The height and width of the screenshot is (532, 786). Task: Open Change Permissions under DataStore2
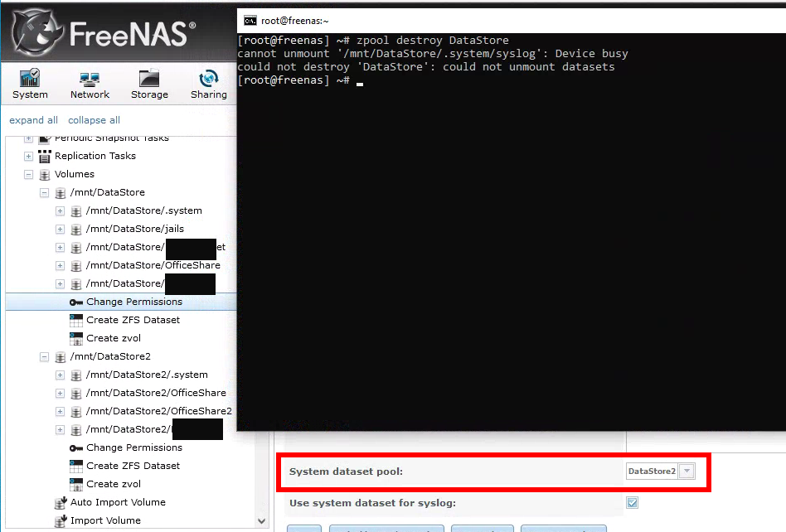point(133,447)
